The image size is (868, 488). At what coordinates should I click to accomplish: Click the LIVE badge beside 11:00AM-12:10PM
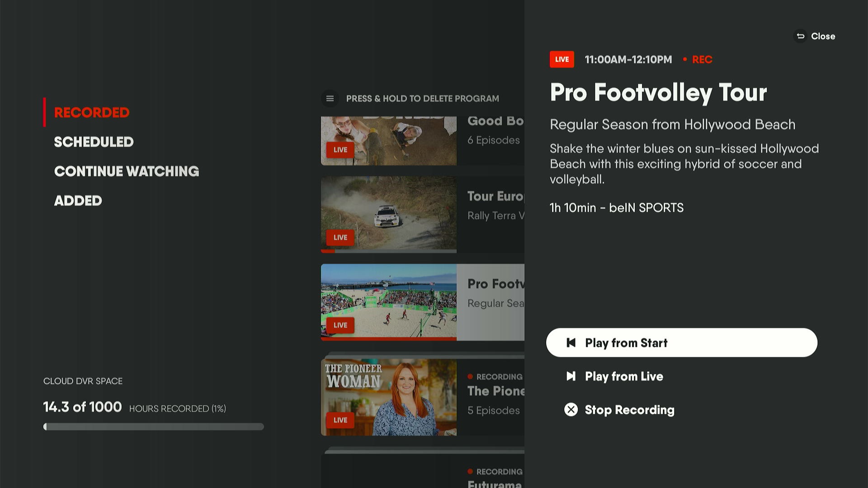point(561,59)
